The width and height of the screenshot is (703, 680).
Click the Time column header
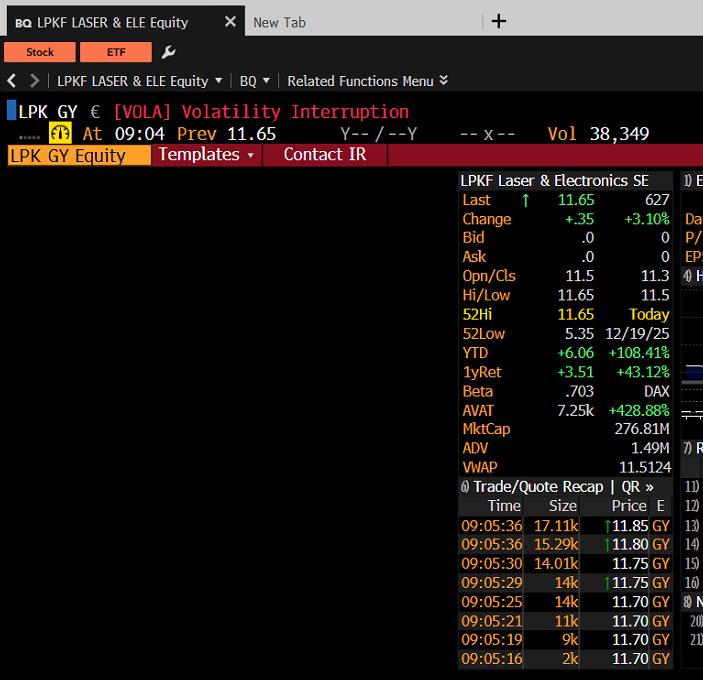coord(504,506)
